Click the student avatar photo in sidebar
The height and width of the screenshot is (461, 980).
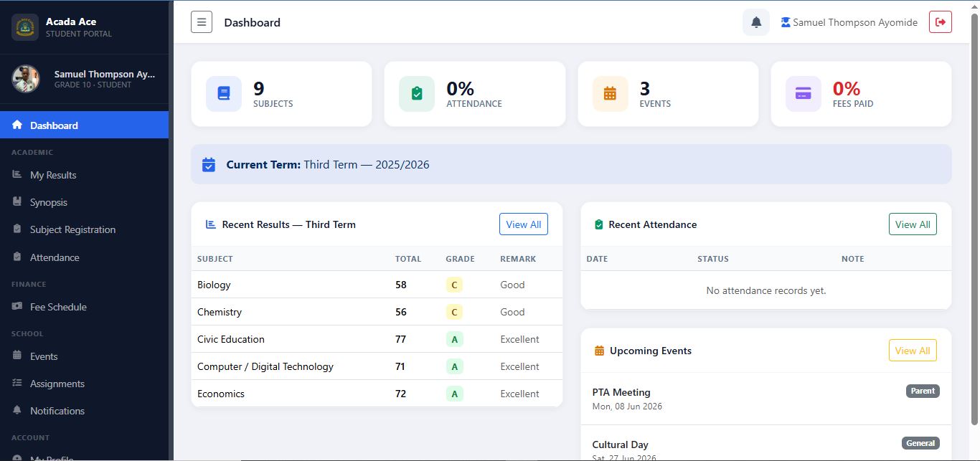pyautogui.click(x=26, y=79)
